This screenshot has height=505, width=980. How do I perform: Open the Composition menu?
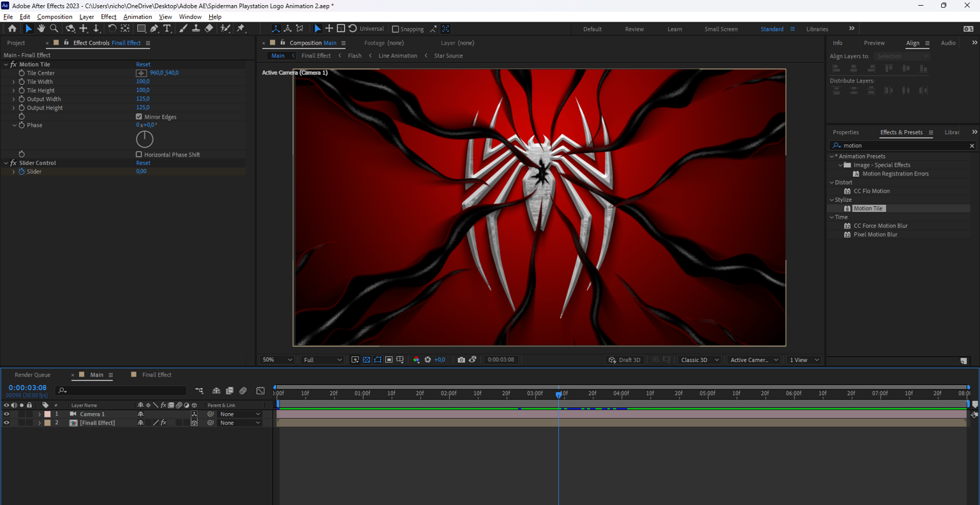[54, 17]
